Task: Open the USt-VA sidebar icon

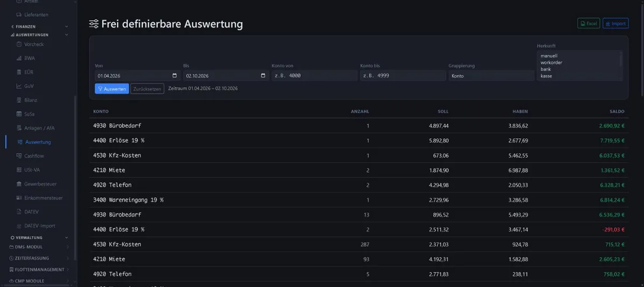Action: (x=19, y=170)
